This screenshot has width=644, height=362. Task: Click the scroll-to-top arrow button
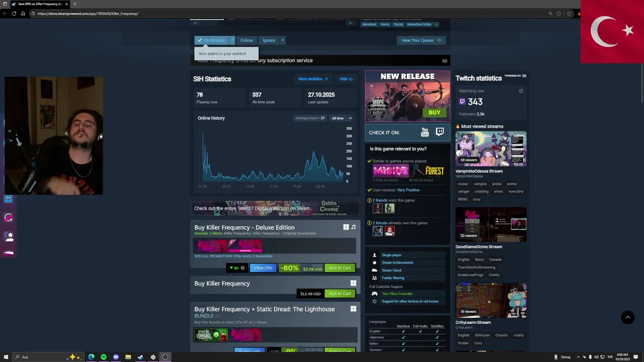click(x=627, y=317)
